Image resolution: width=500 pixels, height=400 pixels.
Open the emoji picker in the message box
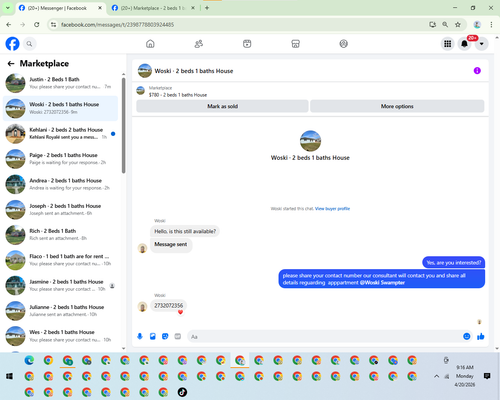coord(467,336)
